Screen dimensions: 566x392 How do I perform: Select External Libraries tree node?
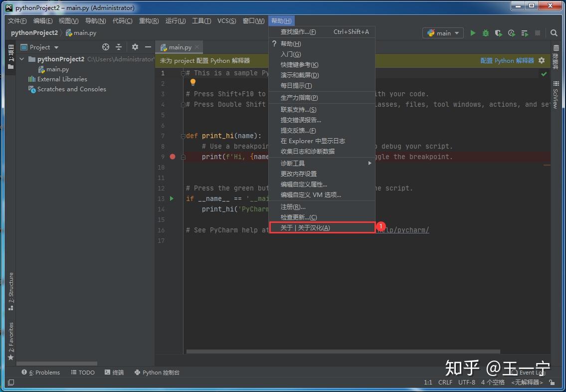[x=58, y=79]
